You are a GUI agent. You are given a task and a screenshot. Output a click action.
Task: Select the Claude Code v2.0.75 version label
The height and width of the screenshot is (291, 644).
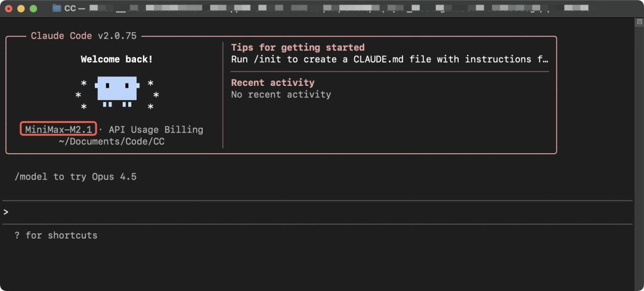(x=83, y=36)
